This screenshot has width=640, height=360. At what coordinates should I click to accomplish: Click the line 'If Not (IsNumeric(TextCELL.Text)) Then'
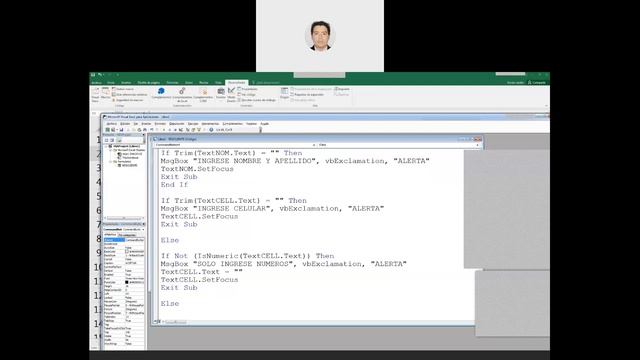[247, 256]
